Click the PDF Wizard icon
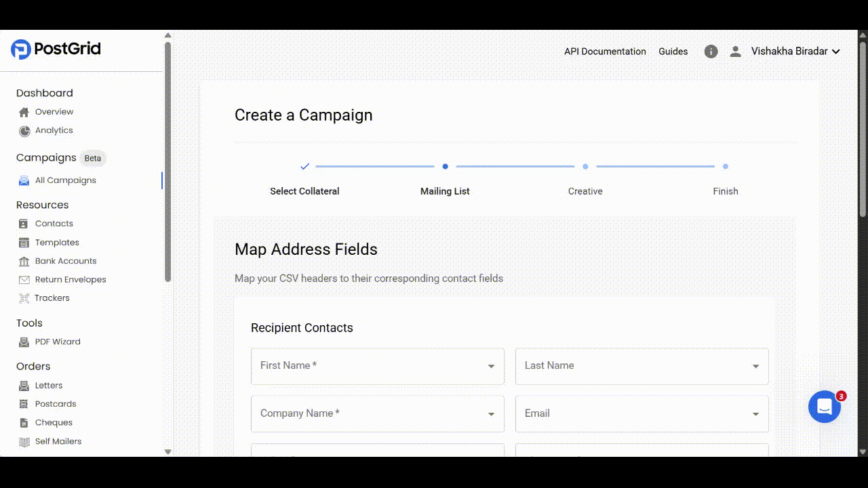868x488 pixels. pos(24,342)
